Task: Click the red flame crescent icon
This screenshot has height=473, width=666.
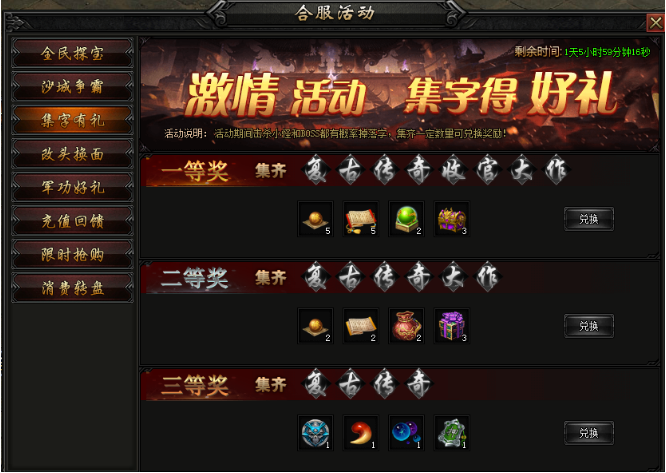Action: point(361,433)
